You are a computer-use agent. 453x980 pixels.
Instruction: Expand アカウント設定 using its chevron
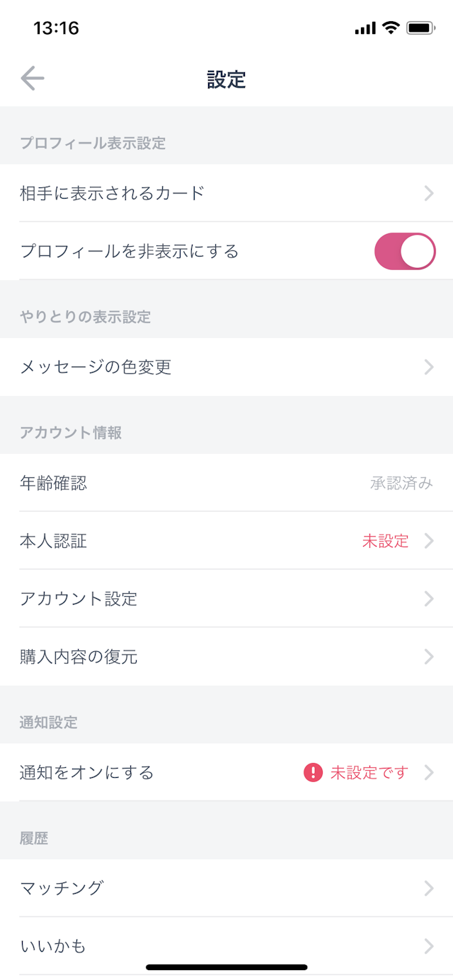[x=430, y=599]
